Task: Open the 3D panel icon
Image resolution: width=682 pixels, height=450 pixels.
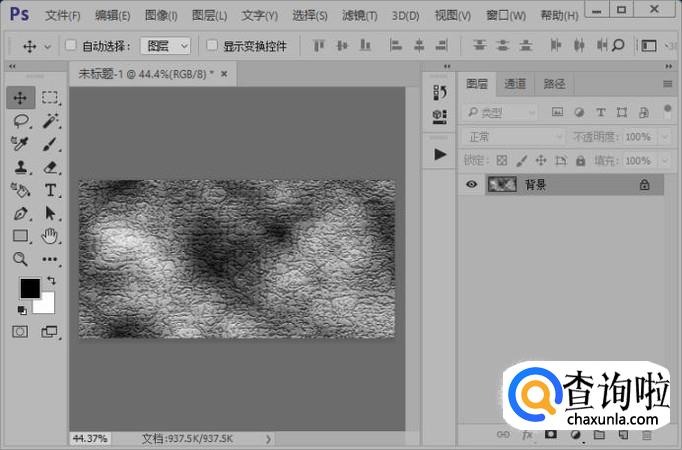Action: 440,117
